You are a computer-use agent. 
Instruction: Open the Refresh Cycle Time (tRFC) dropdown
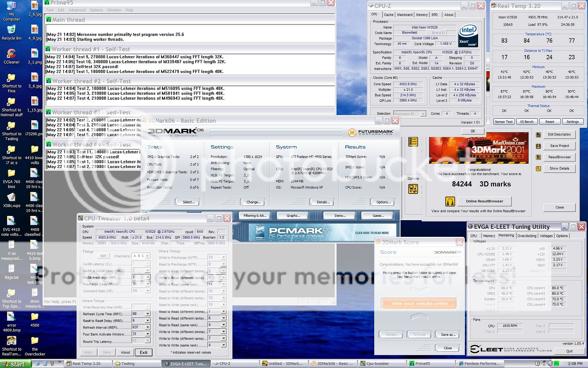148,314
